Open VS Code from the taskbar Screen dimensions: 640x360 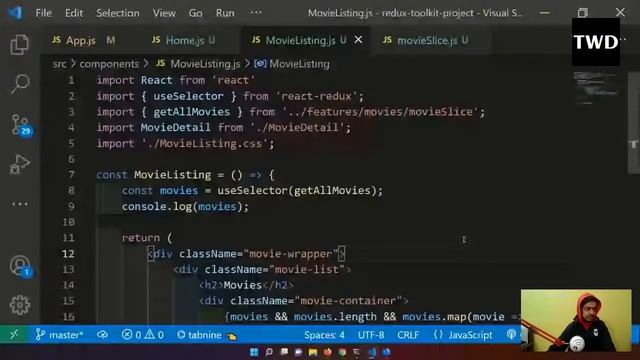[x=372, y=352]
